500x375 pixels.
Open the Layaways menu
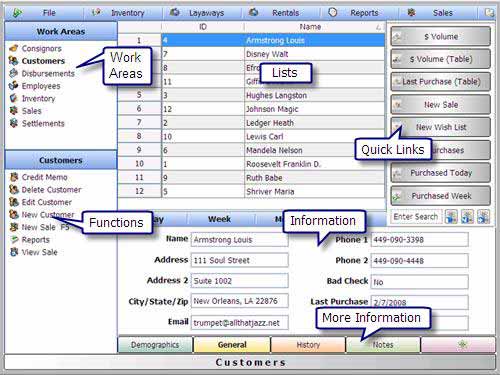(206, 13)
